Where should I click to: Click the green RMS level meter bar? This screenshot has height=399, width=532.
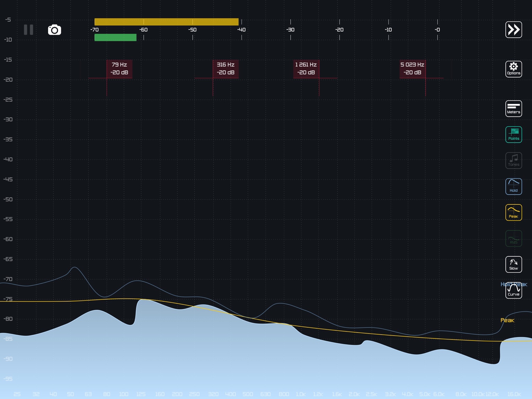tap(115, 37)
